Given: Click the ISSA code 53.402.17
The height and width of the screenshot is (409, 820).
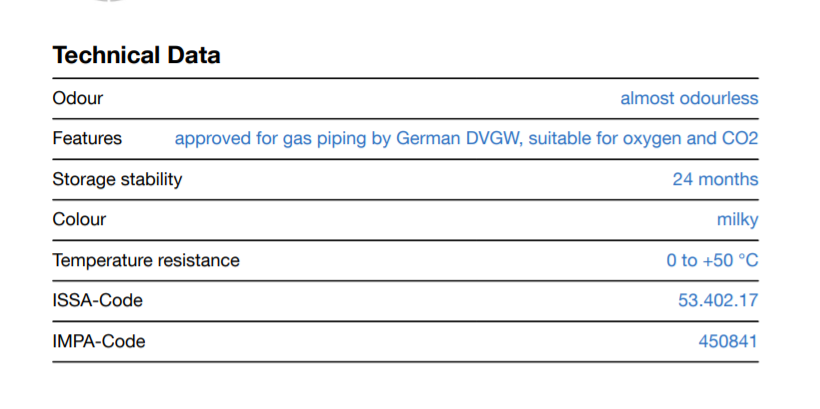Looking at the screenshot, I should (718, 301).
